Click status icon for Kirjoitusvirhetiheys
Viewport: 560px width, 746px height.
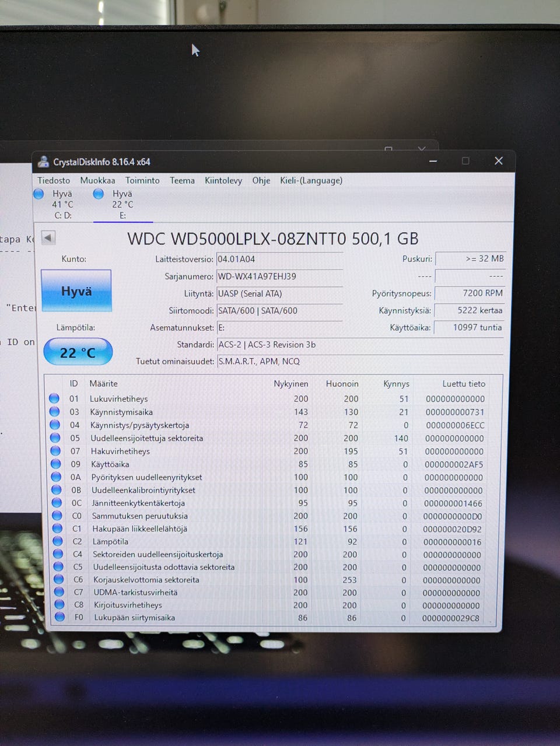pos(60,605)
